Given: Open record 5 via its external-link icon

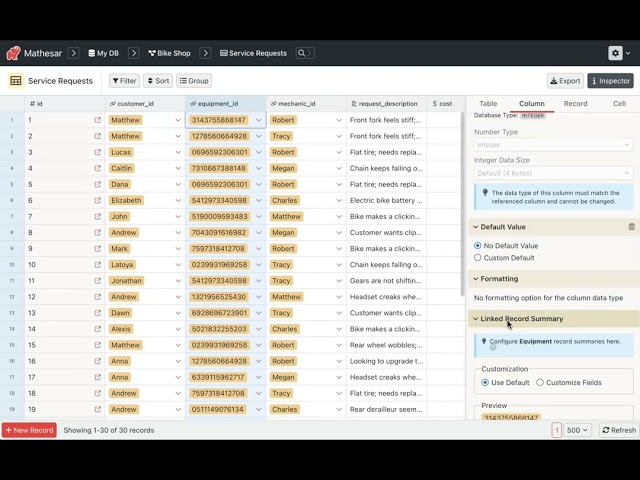Looking at the screenshot, I should click(x=97, y=184).
